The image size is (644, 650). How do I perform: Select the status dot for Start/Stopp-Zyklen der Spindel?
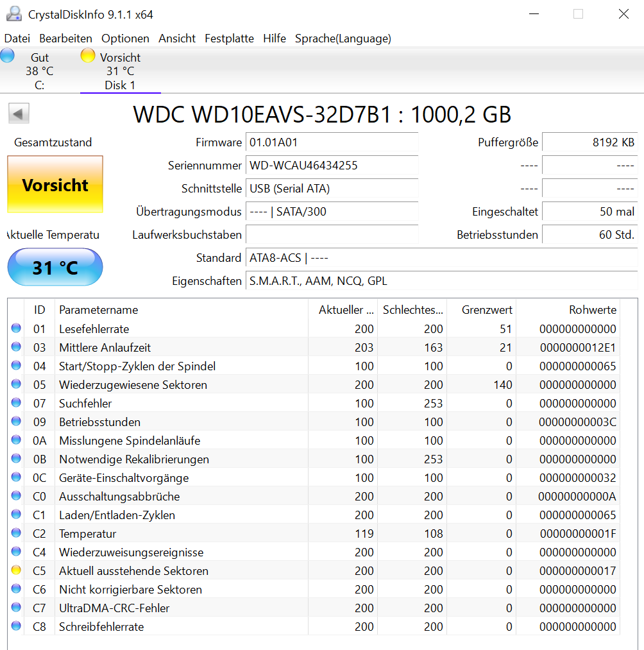(16, 366)
